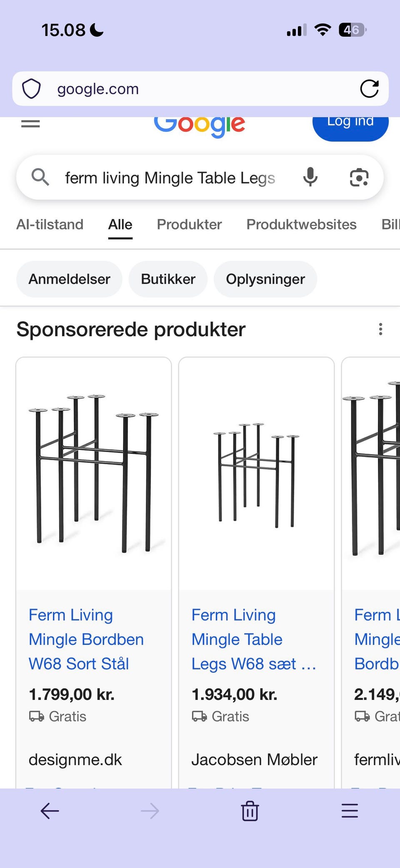Reload the page with refresh icon
The height and width of the screenshot is (868, 400).
click(x=369, y=88)
